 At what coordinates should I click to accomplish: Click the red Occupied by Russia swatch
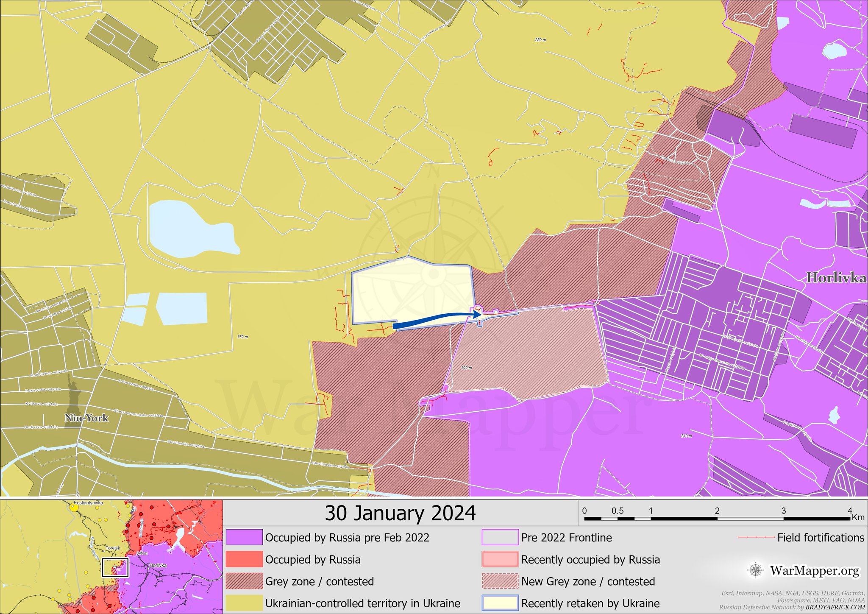244,559
